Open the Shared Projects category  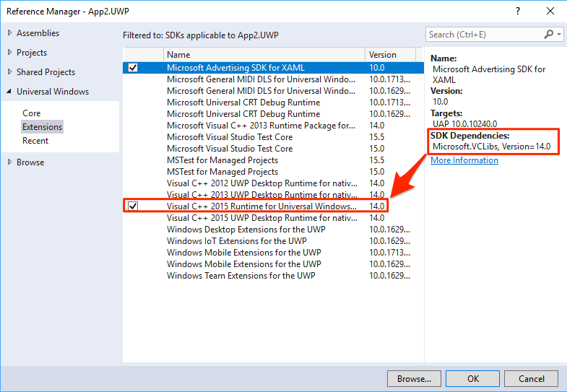(46, 72)
